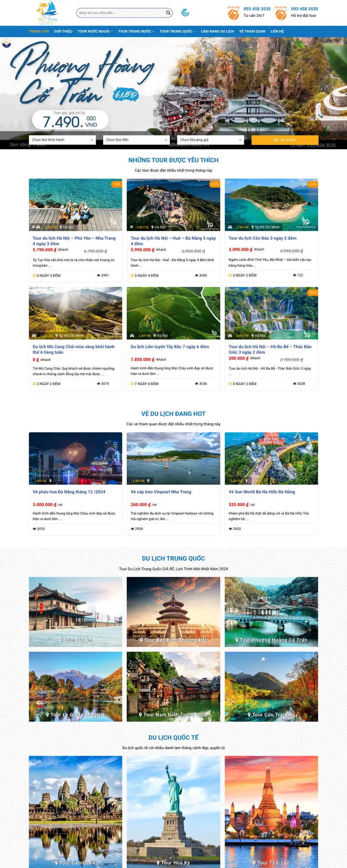Click the clock icon beside 4 NGÀY 3 ĐÊM
Image resolution: width=347 pixels, height=868 pixels.
click(34, 276)
